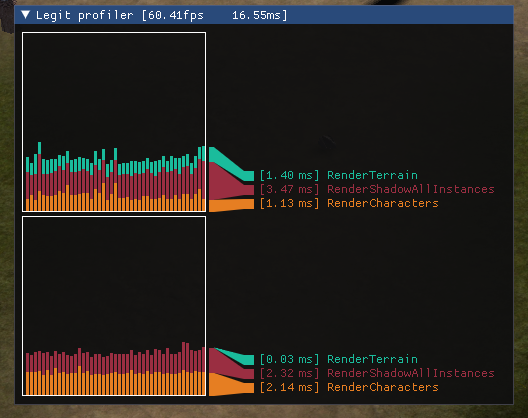Image resolution: width=528 pixels, height=418 pixels.
Task: Click the Legit profiler title bar
Action: [x=264, y=15]
